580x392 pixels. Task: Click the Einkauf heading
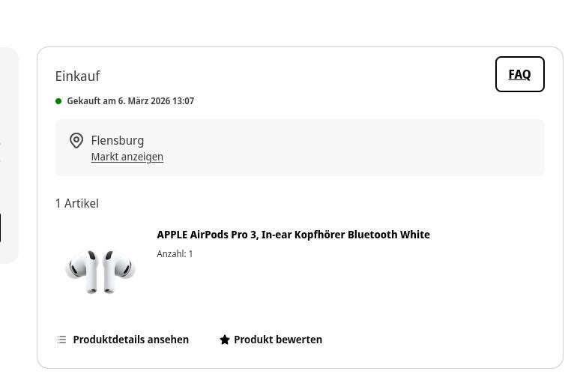77,76
